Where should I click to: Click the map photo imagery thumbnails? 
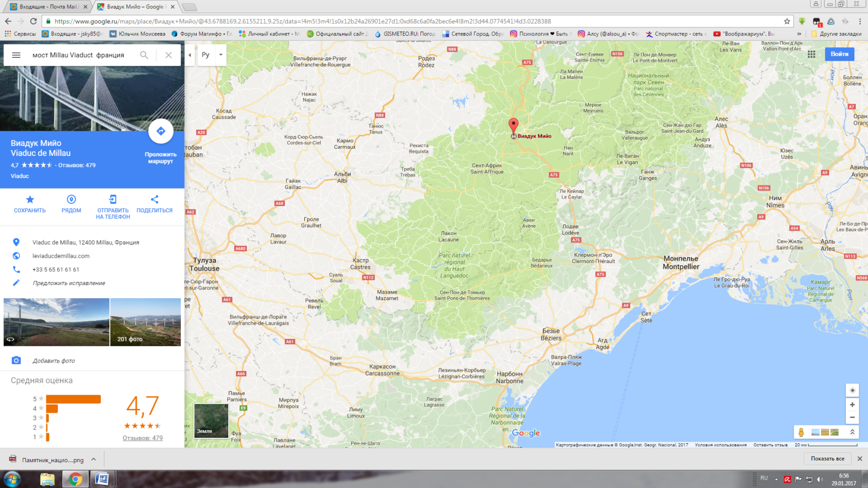point(825,432)
